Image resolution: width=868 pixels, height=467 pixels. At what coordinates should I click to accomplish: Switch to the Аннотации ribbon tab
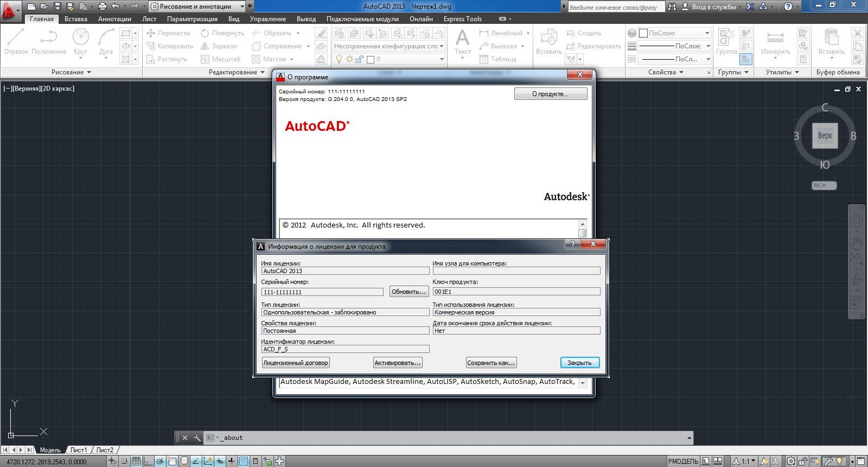[114, 19]
